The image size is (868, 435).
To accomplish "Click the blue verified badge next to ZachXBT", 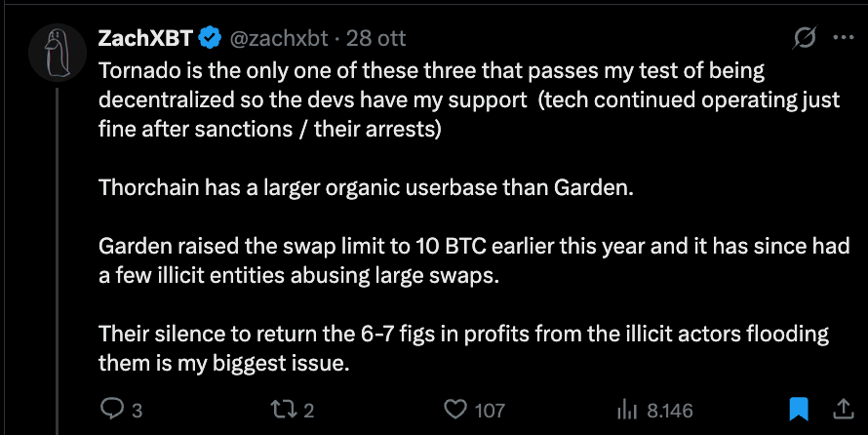I will (210, 39).
